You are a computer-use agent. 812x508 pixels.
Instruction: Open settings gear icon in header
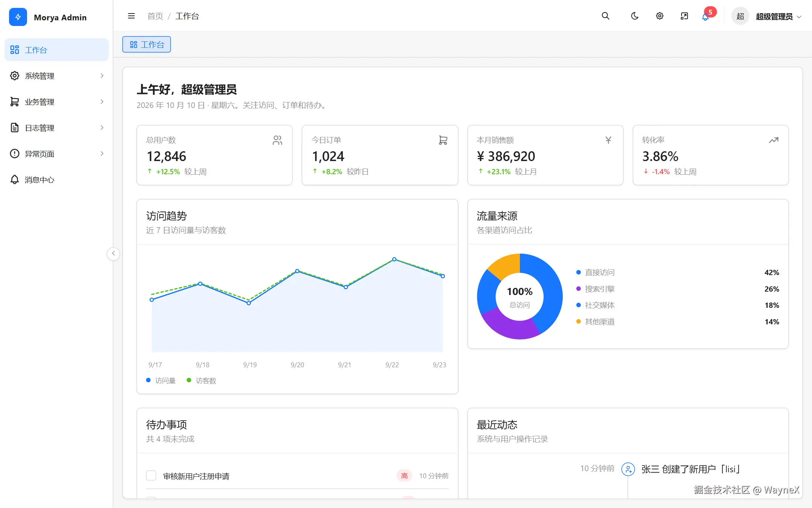[x=660, y=16]
